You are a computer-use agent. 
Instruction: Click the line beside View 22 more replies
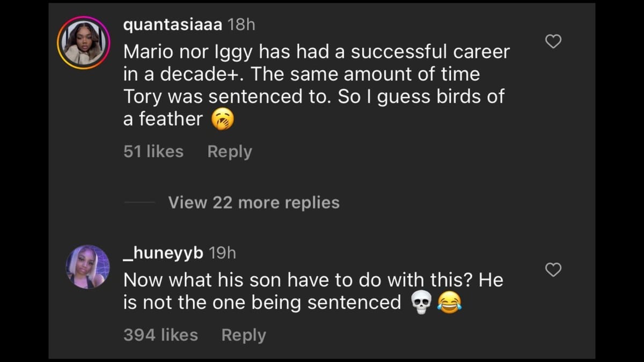point(140,203)
